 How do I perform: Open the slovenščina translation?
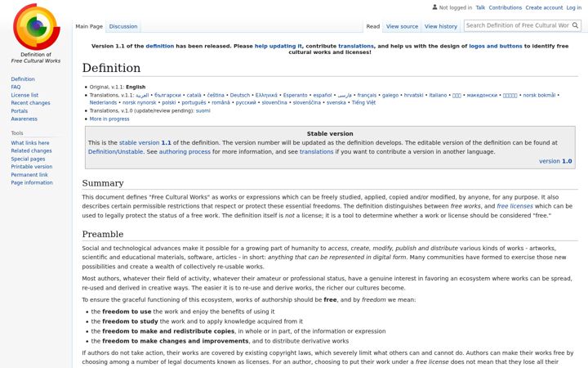[x=307, y=102]
